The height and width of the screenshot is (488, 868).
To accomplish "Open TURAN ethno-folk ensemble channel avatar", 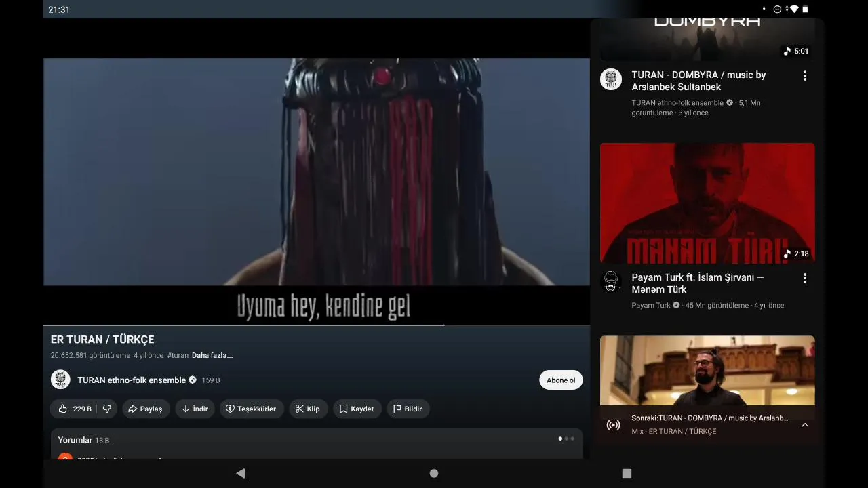I will click(60, 380).
